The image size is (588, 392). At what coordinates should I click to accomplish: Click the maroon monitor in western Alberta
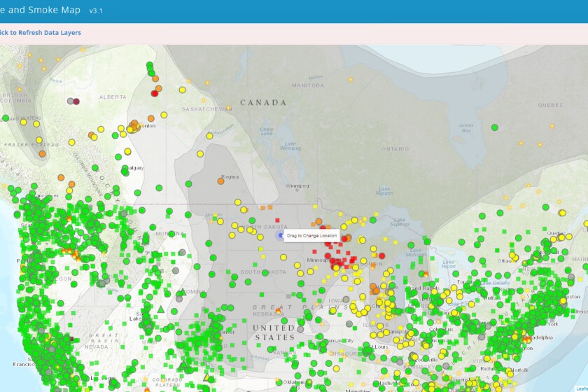[76, 101]
